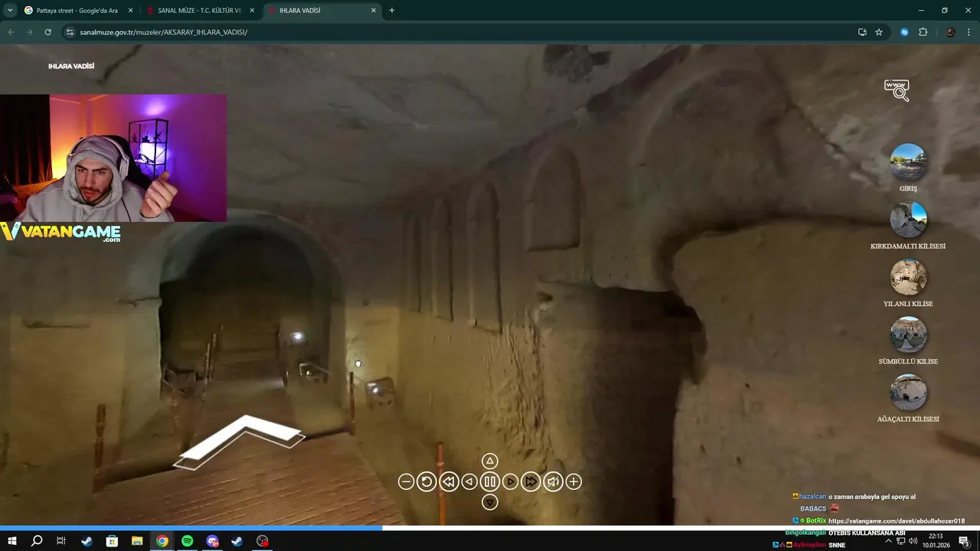Pause the panorama auto rotation

[x=490, y=481]
